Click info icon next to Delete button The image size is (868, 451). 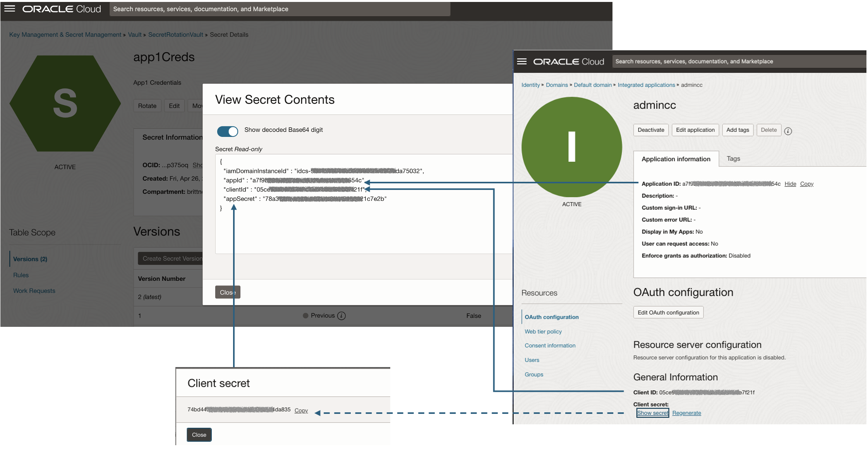788,131
